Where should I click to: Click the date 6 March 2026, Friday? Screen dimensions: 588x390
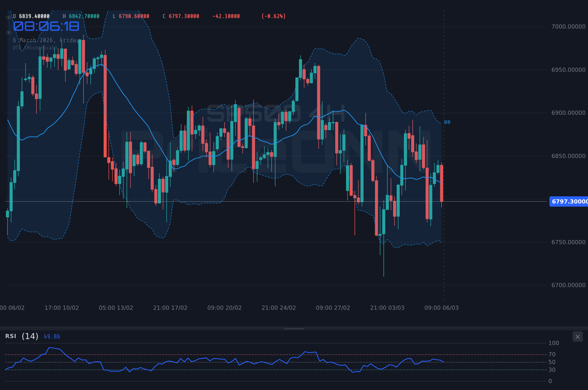(x=46, y=40)
